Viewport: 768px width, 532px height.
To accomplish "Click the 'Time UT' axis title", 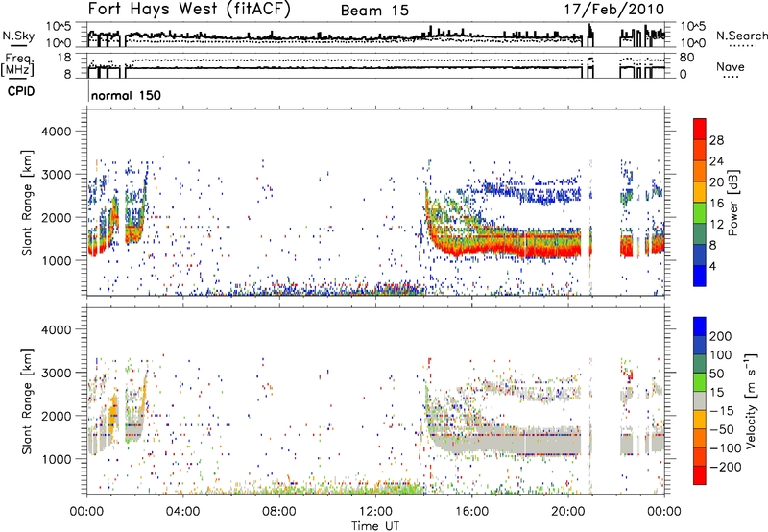I will point(375,526).
